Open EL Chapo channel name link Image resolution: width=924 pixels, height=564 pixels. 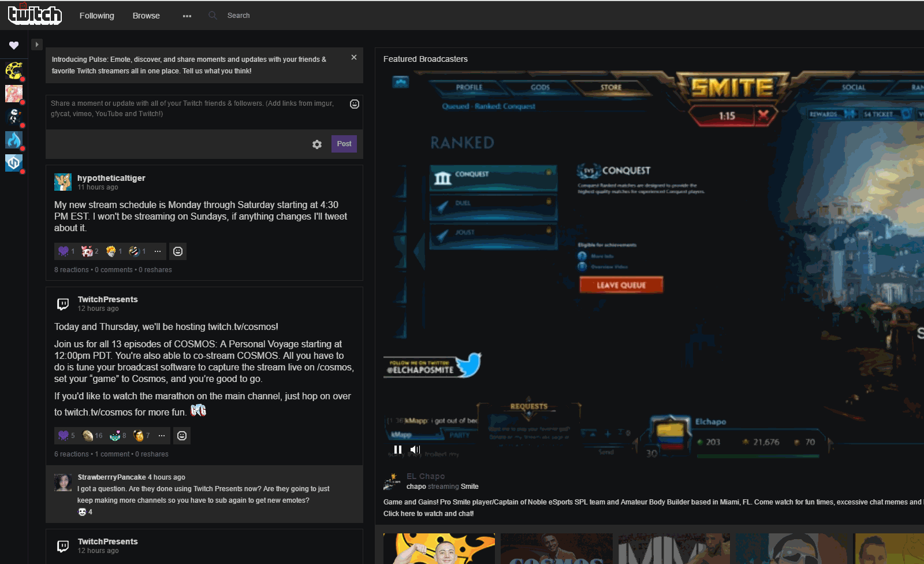coord(426,476)
